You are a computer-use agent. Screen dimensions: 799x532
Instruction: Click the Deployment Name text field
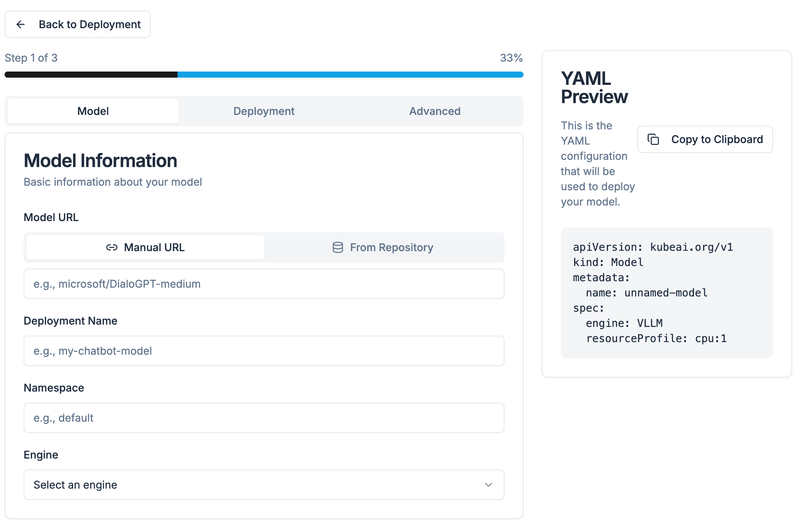[264, 351]
